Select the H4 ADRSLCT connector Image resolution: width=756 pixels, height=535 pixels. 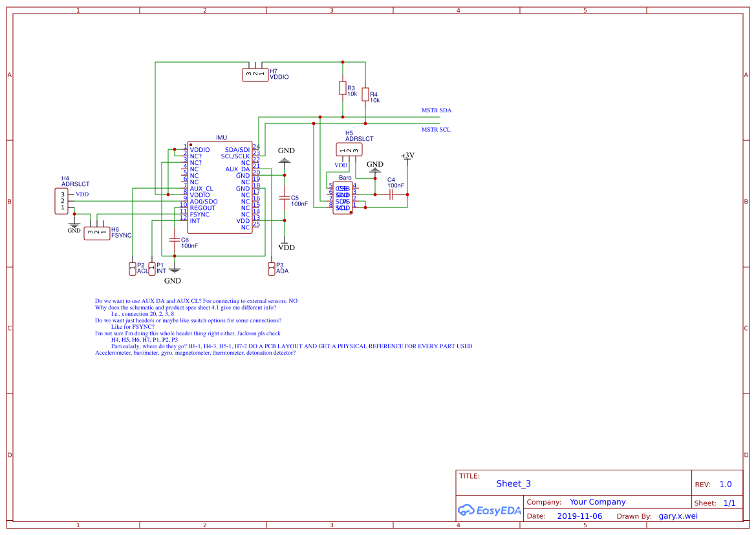pos(61,200)
